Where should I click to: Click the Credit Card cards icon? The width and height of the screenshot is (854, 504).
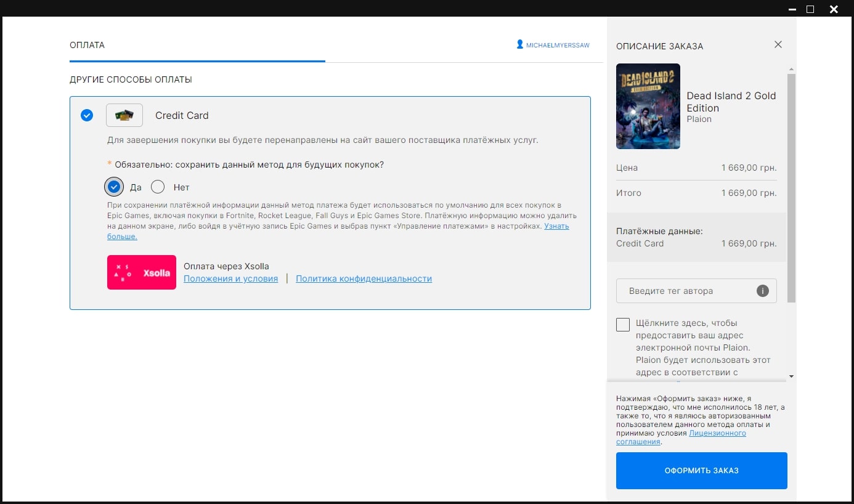(x=124, y=115)
